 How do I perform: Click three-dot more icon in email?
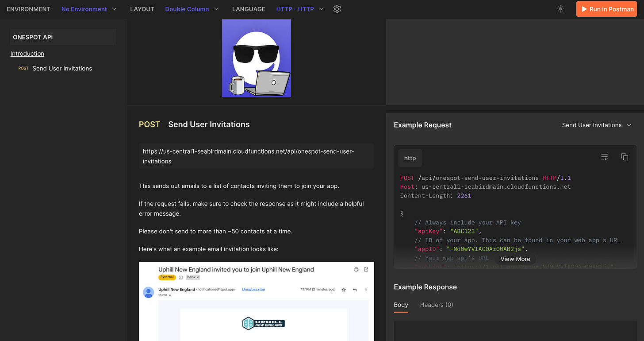pyautogui.click(x=366, y=290)
